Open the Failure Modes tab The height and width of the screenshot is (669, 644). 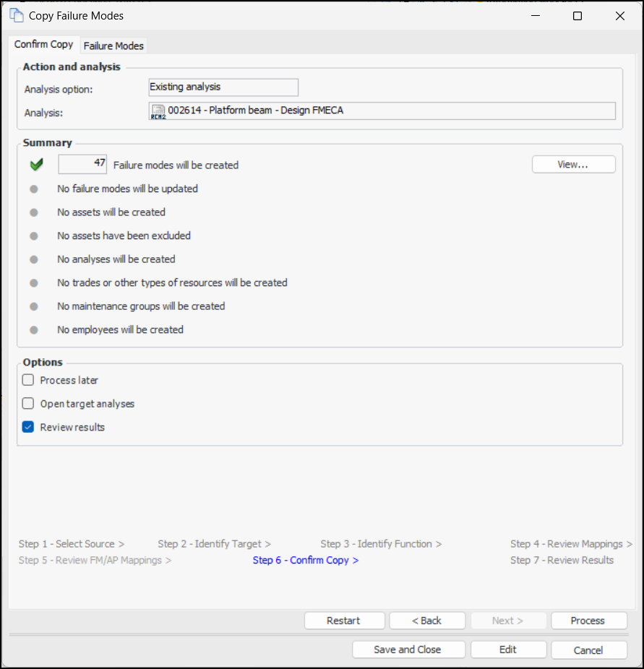pos(113,46)
